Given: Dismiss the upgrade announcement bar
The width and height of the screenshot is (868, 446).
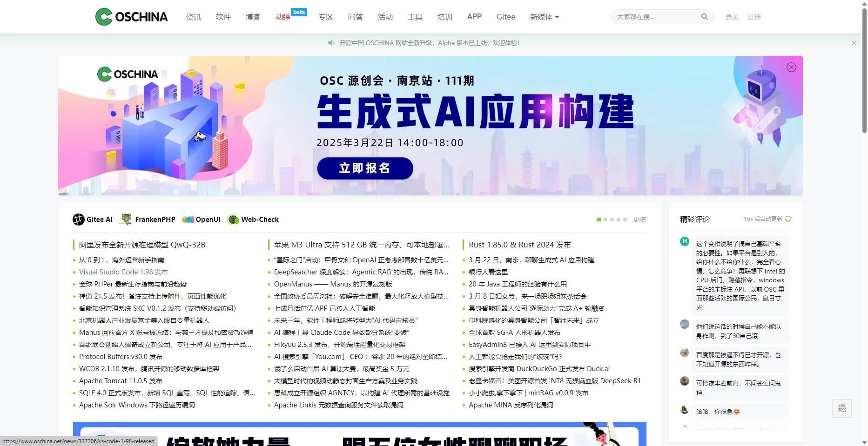Looking at the screenshot, I should 854,43.
